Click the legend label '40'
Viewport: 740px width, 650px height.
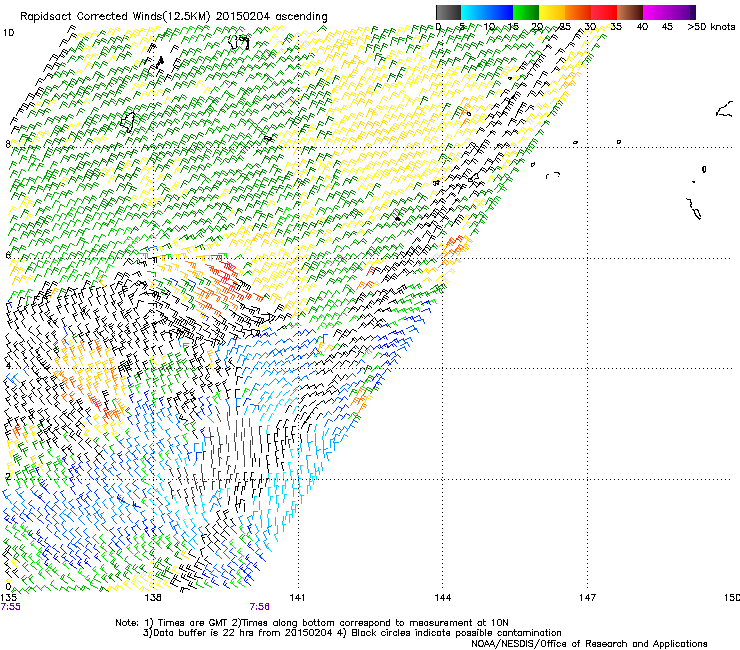coord(642,27)
